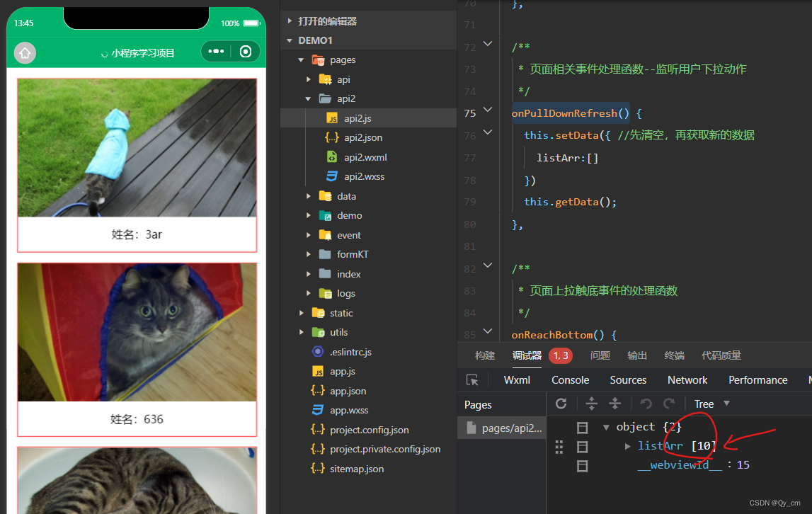The height and width of the screenshot is (514, 812).
Task: Open the 代码质量 tab
Action: pos(721,355)
